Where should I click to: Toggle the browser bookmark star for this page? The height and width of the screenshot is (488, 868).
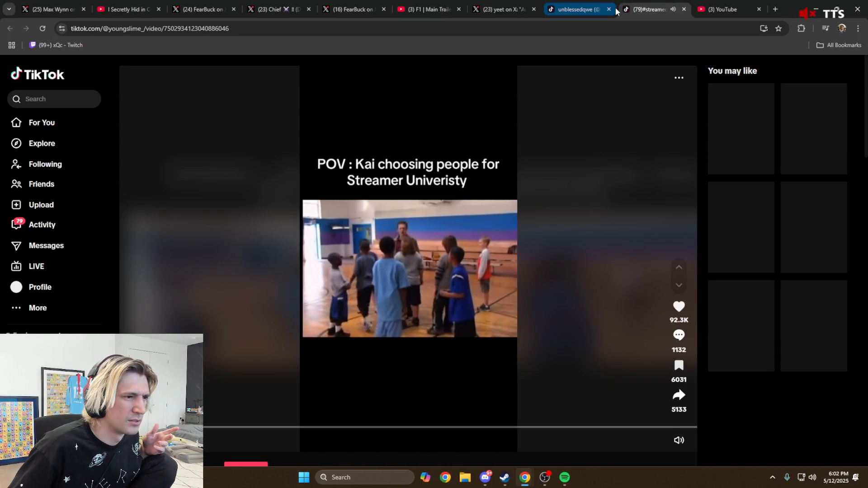[x=779, y=28]
